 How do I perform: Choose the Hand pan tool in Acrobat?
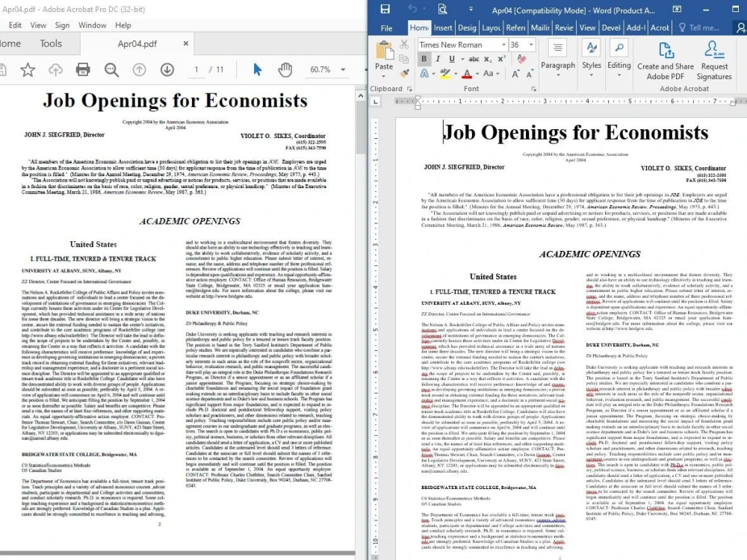[x=285, y=69]
